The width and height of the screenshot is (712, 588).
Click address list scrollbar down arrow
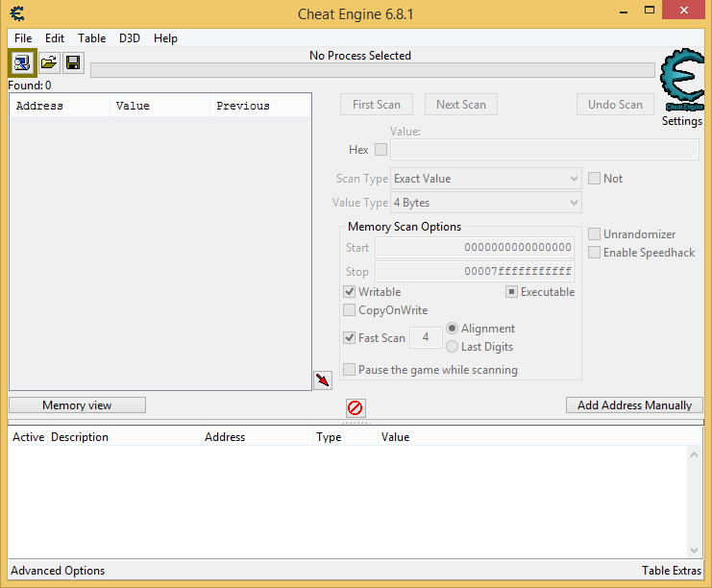click(x=695, y=551)
